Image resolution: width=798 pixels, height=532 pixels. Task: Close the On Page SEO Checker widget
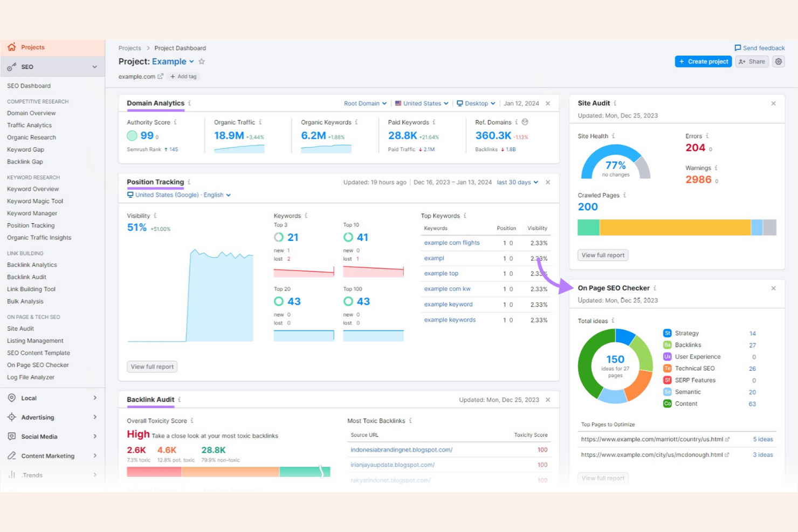pyautogui.click(x=773, y=288)
